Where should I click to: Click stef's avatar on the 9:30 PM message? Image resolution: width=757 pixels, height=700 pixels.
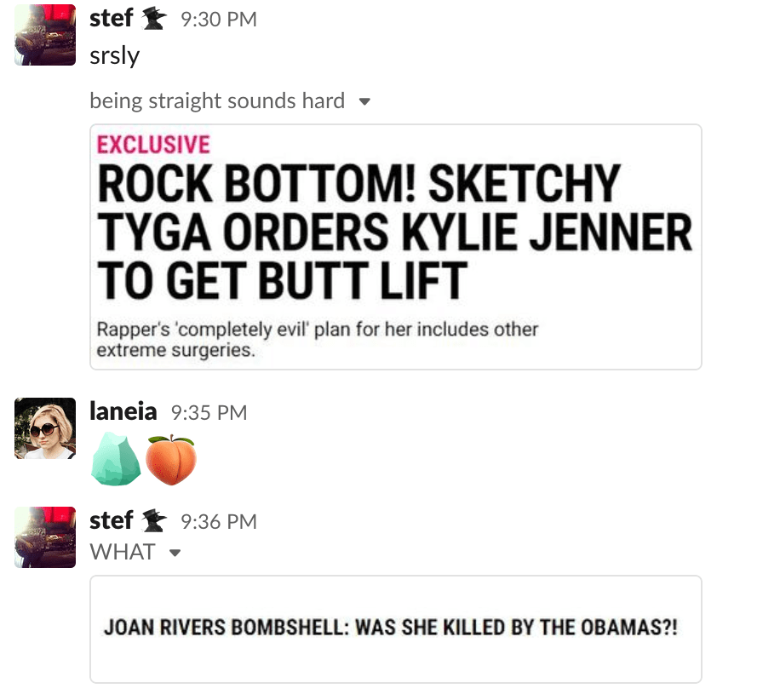point(45,35)
